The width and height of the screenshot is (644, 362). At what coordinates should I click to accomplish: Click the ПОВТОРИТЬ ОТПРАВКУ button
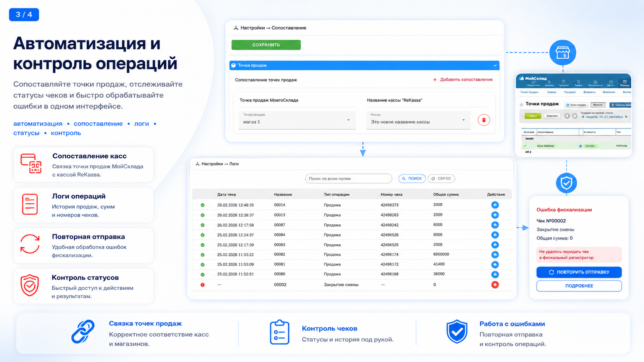point(579,272)
